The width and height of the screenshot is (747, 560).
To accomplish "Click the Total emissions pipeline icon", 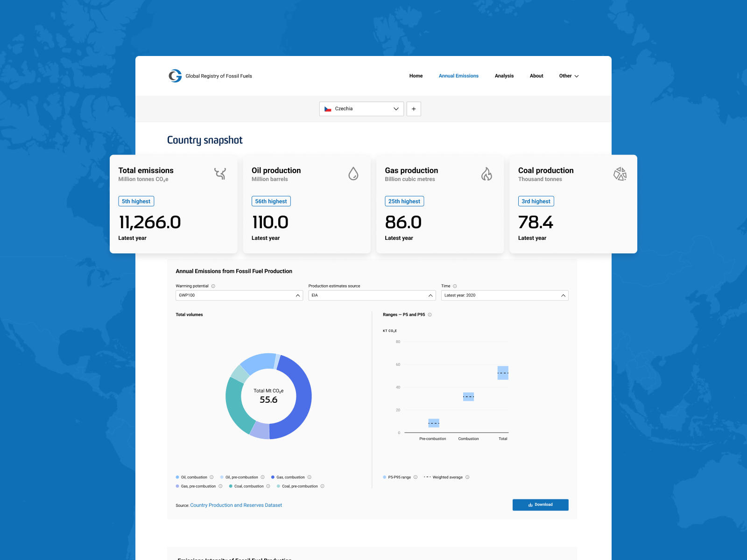I will 220,174.
